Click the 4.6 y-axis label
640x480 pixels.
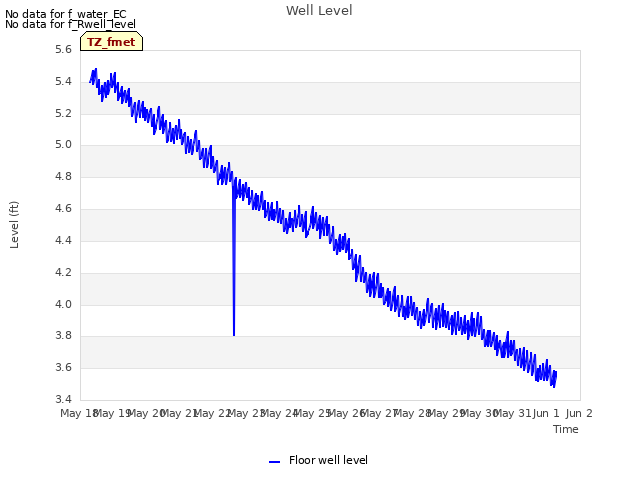(63, 208)
